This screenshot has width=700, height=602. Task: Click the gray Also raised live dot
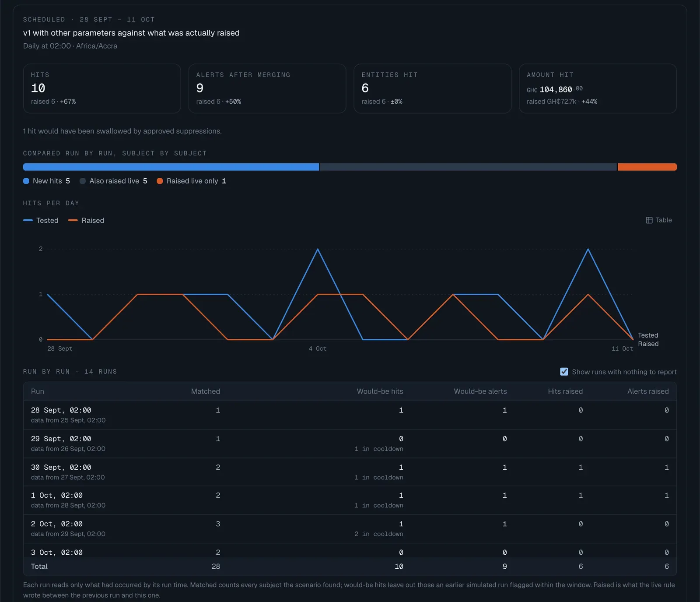click(x=83, y=181)
